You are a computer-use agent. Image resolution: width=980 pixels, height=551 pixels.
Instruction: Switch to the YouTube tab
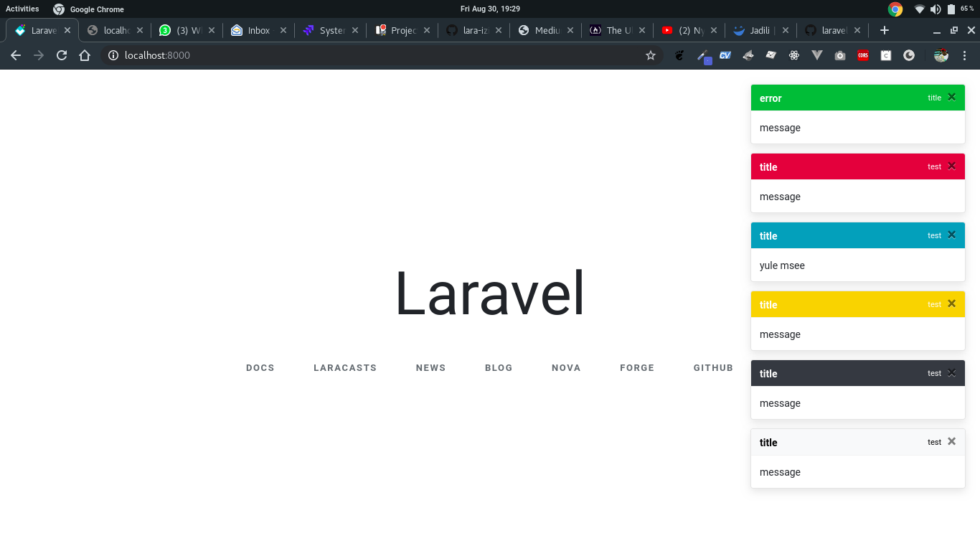point(684,30)
